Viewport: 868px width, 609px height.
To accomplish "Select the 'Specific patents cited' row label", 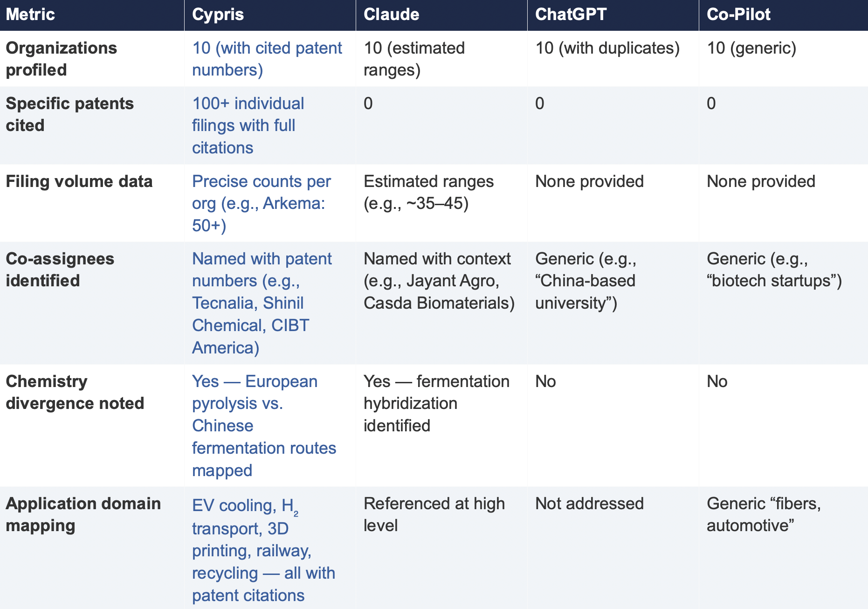I will pyautogui.click(x=69, y=114).
